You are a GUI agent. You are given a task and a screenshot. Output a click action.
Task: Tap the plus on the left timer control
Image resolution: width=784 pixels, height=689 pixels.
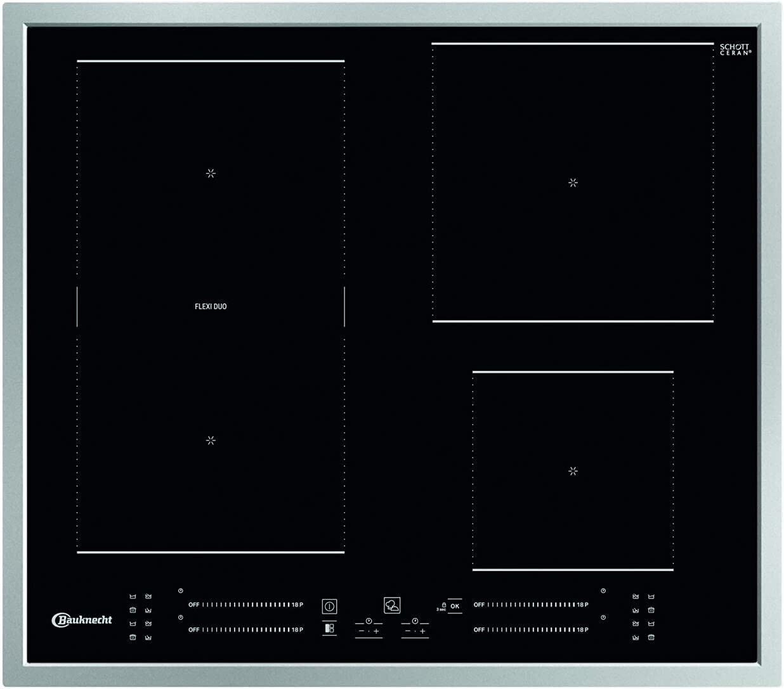coord(376,631)
